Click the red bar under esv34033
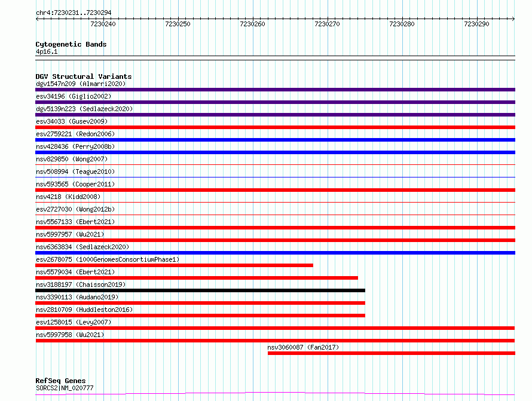This screenshot has height=401, width=532. click(x=275, y=127)
